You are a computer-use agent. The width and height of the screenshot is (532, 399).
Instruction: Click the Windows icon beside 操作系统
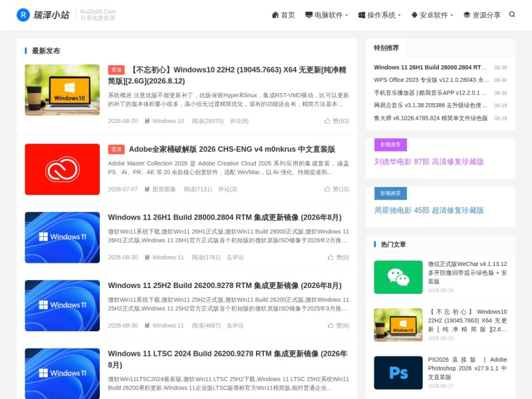coord(362,15)
